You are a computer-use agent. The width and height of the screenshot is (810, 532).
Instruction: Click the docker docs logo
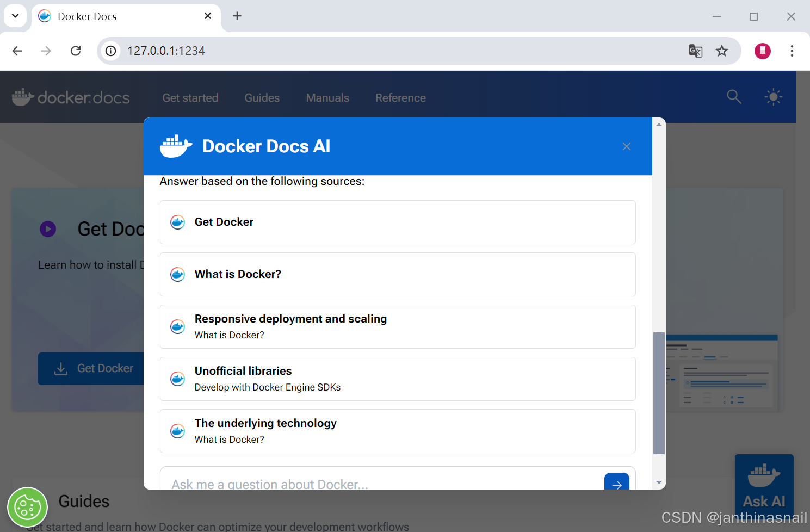71,97
